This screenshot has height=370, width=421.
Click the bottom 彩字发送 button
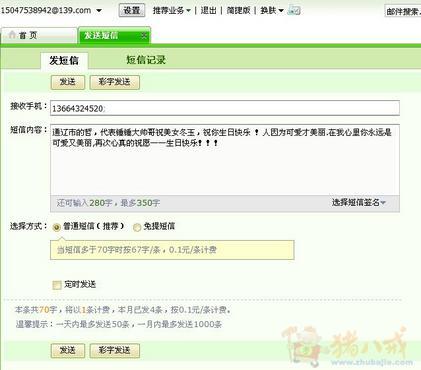[114, 351]
